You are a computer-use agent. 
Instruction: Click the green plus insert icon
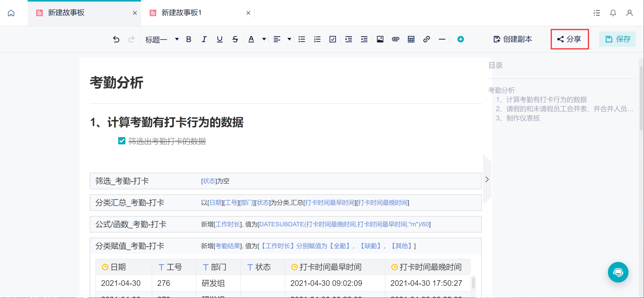[x=460, y=39]
